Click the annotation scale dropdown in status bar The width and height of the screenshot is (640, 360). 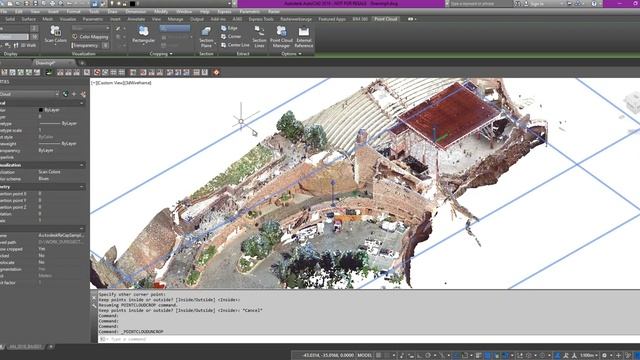[x=588, y=356]
